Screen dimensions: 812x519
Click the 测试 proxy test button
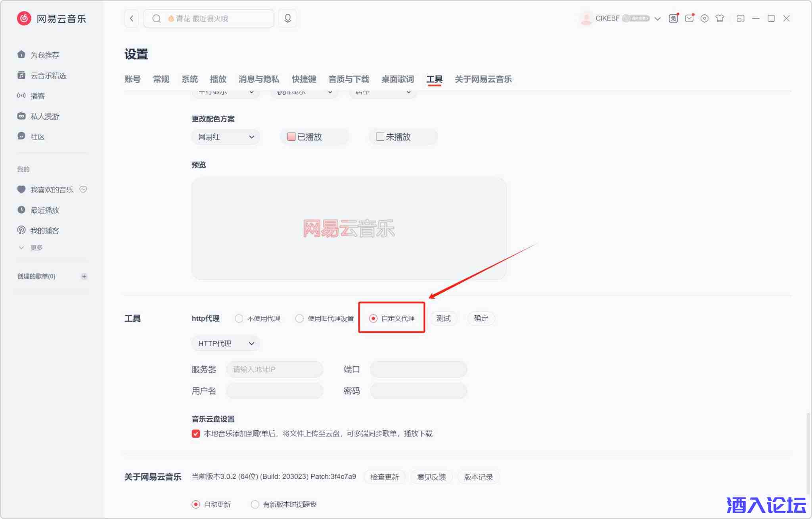tap(443, 319)
